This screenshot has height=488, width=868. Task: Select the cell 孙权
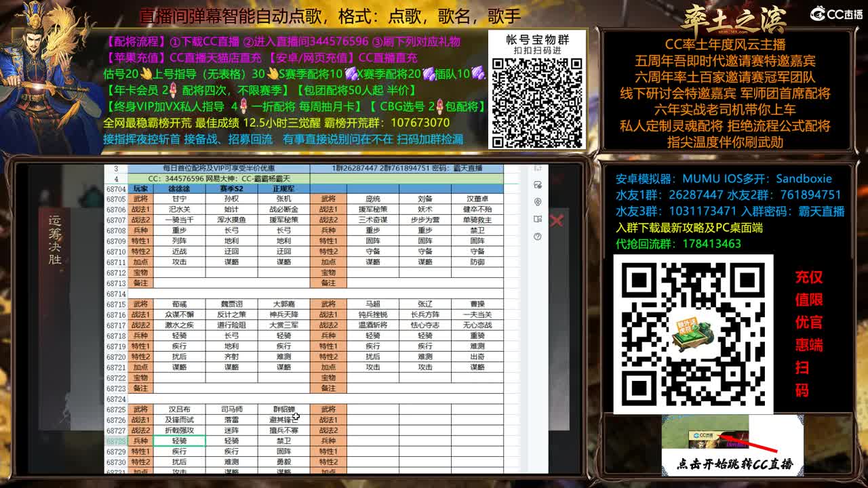click(231, 199)
